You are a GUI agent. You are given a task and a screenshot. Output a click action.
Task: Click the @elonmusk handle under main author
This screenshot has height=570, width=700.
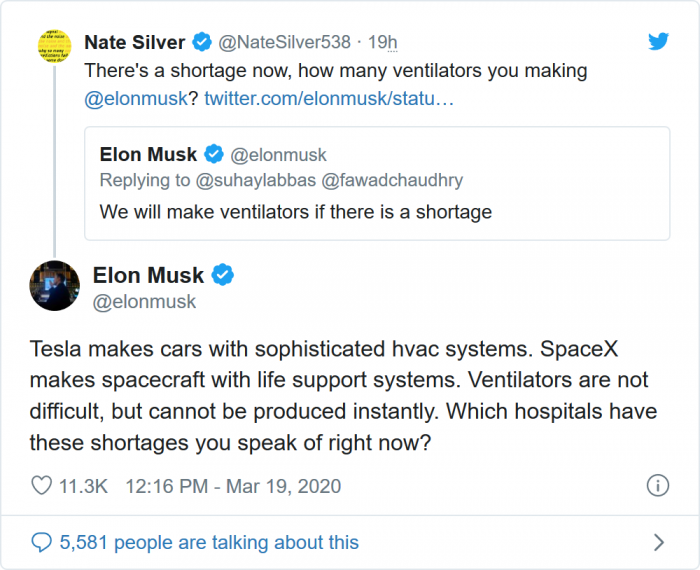coord(144,301)
